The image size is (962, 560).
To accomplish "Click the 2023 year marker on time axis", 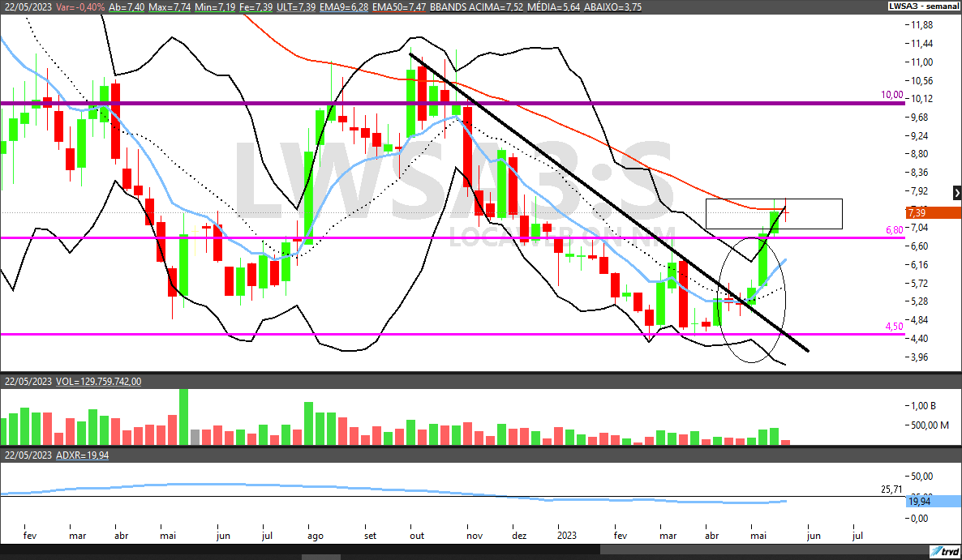I will pyautogui.click(x=568, y=536).
